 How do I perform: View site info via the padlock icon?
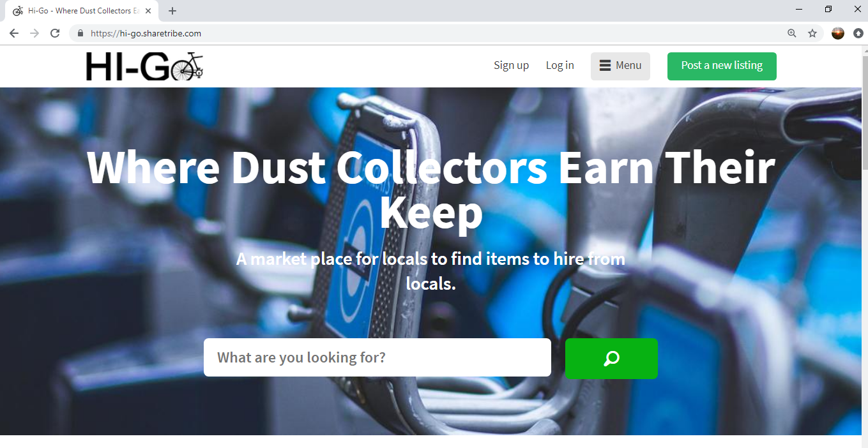[80, 33]
